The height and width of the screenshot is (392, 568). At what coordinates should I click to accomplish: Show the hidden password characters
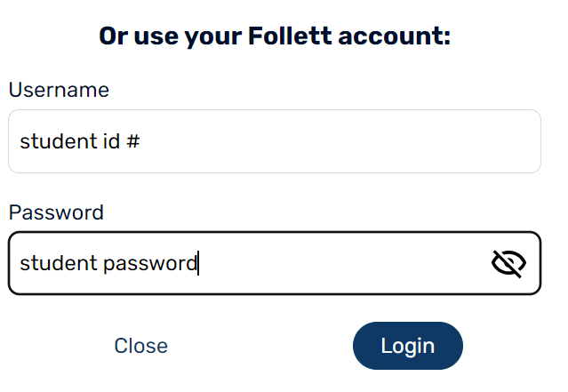click(x=508, y=263)
